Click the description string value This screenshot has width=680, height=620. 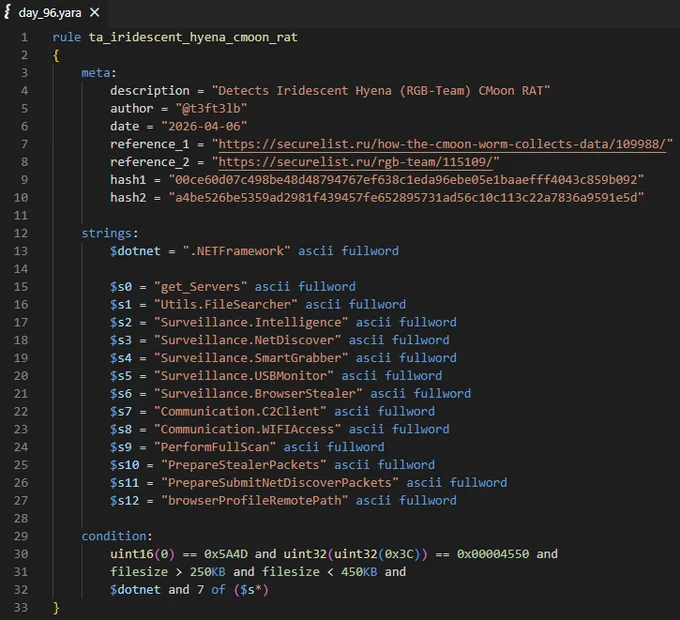pyautogui.click(x=381, y=91)
